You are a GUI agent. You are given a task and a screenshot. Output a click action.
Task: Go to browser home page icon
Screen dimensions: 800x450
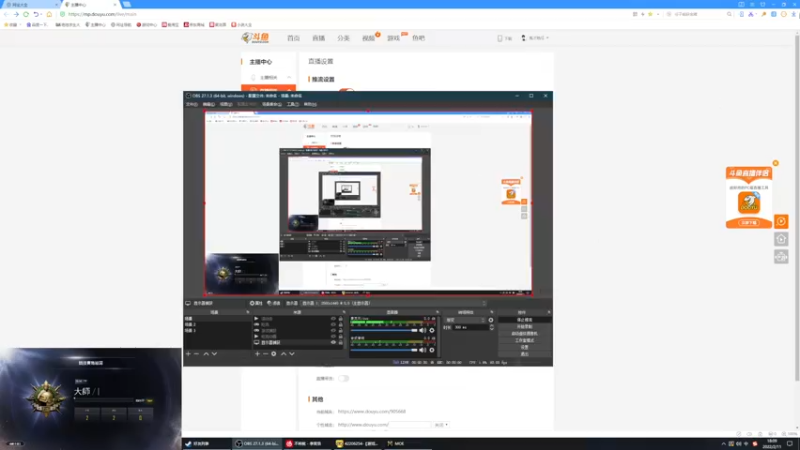pyautogui.click(x=49, y=14)
